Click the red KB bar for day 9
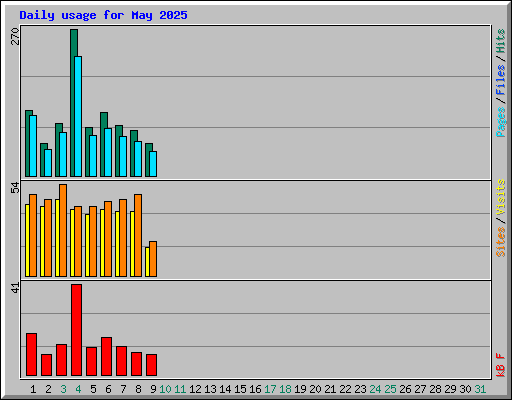This screenshot has width=512, height=400. point(151,365)
